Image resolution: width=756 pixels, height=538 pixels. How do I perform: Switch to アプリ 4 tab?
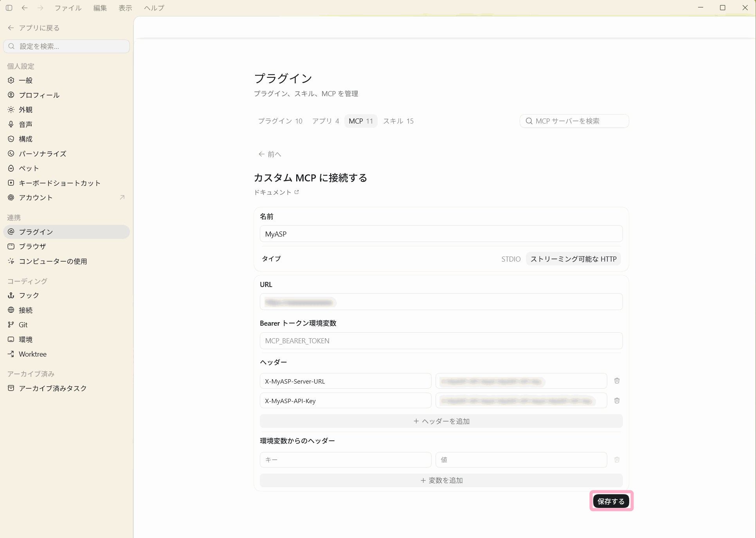pos(326,121)
